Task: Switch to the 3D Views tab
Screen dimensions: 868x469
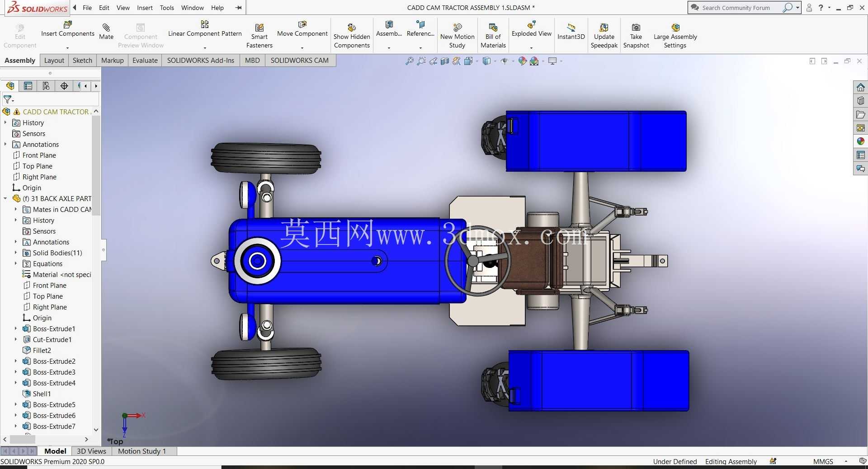Action: pyautogui.click(x=91, y=451)
